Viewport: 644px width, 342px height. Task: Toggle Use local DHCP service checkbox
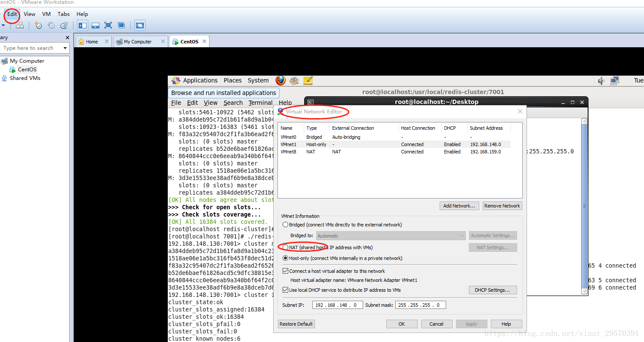[285, 290]
